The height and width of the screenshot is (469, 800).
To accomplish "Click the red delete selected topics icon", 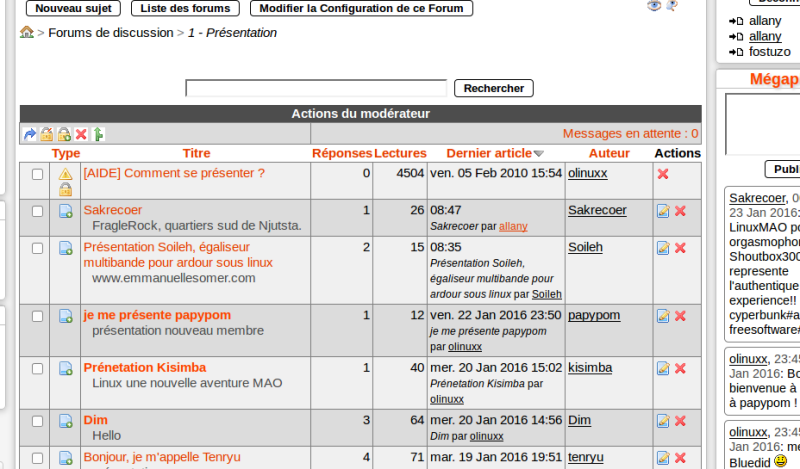I will (81, 134).
